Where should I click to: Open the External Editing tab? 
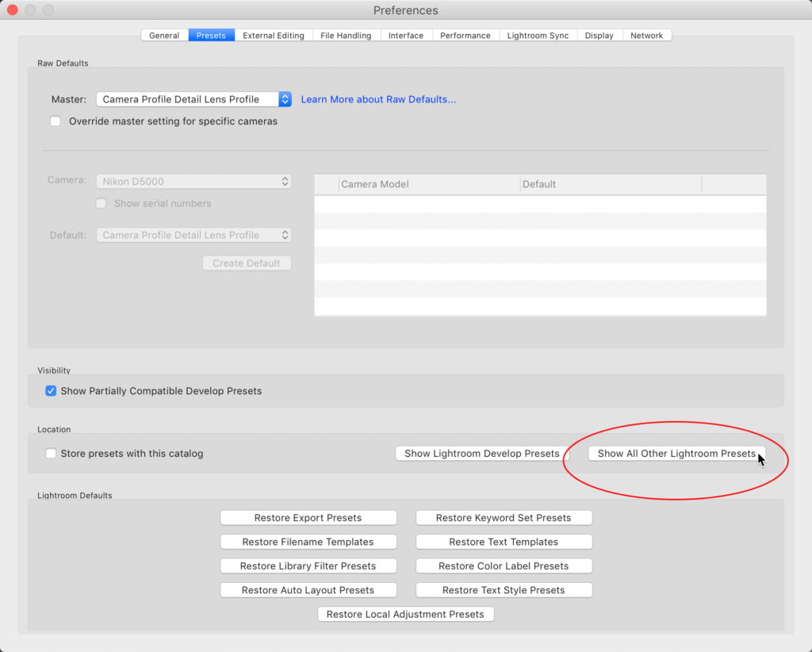tap(274, 35)
